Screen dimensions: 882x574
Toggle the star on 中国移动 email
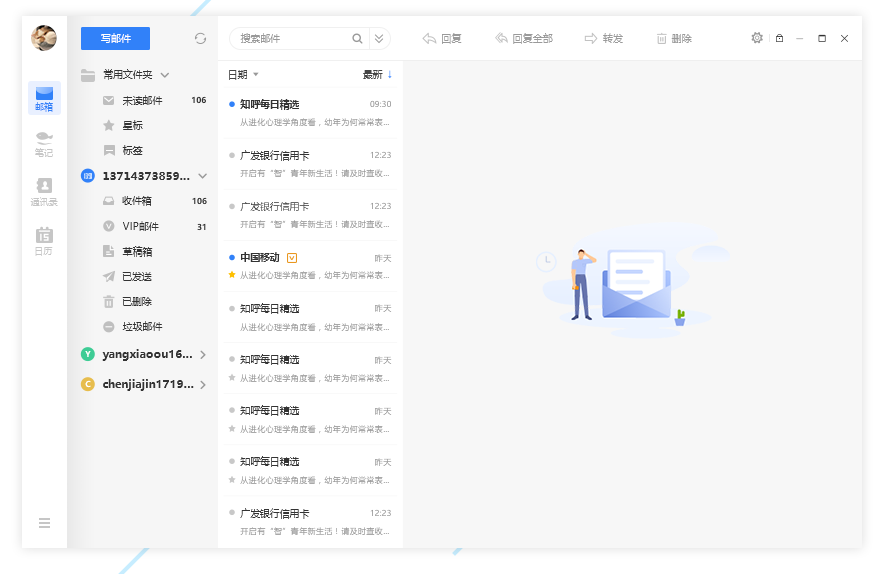tap(232, 275)
